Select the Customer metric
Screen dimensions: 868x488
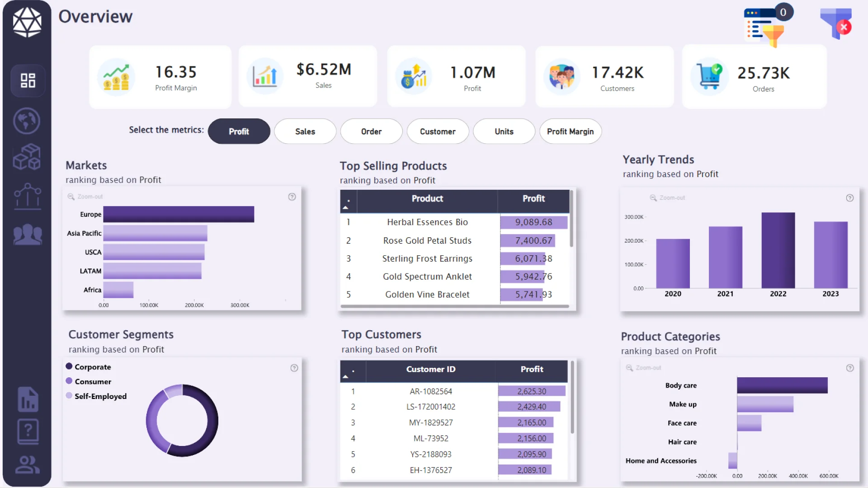point(438,131)
